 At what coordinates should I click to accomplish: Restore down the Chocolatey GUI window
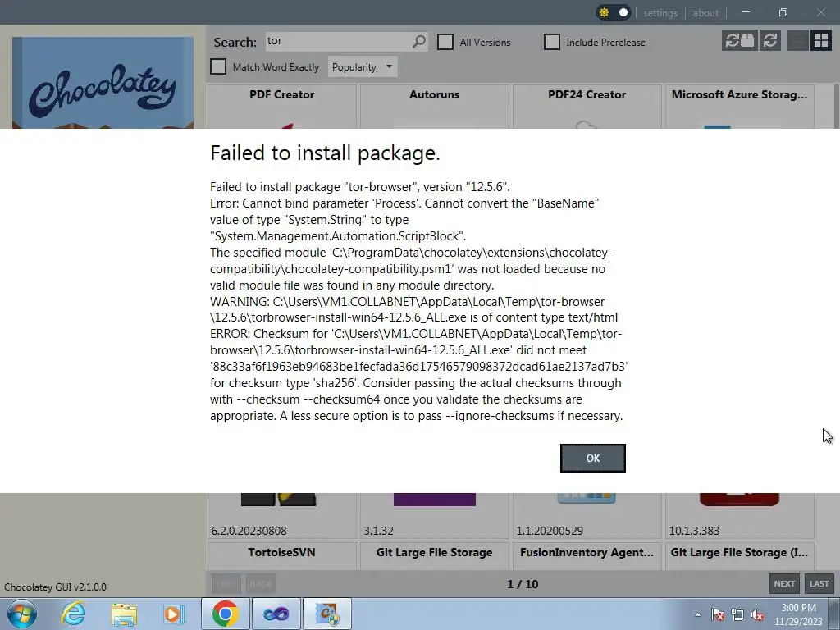[x=783, y=12]
